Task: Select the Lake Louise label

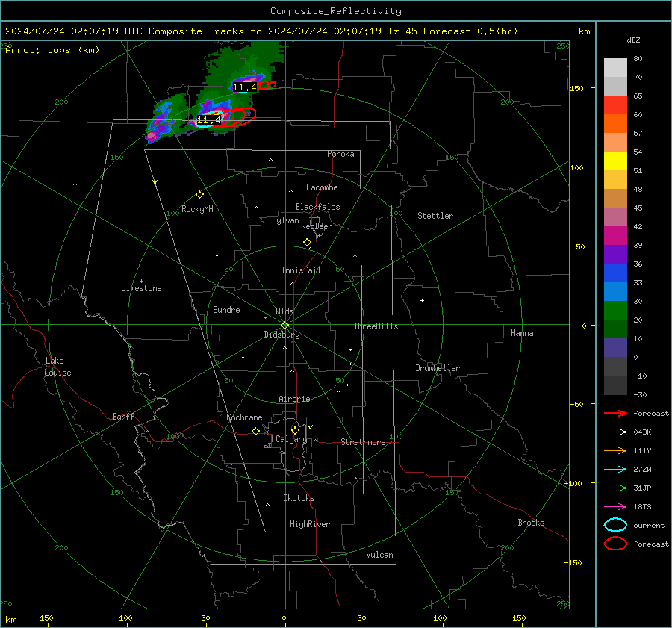Action: tap(57, 367)
